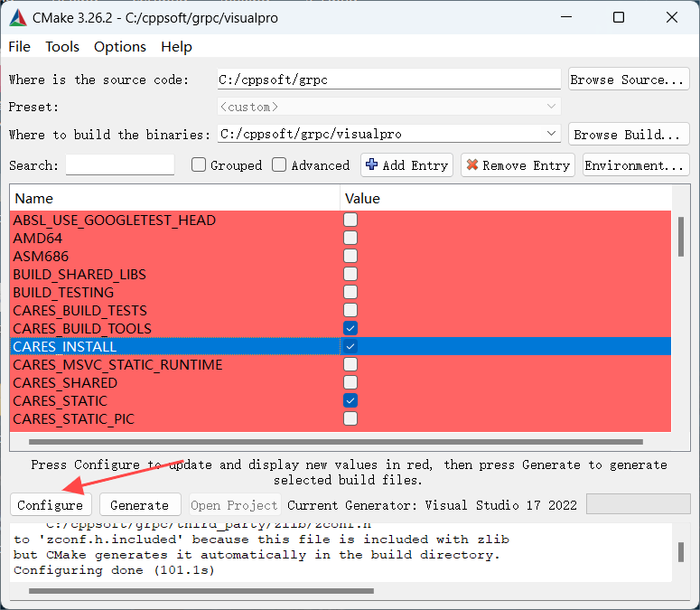Uncheck CARES_STATIC checkbox
Viewport: 700px width, 610px height.
coord(350,400)
